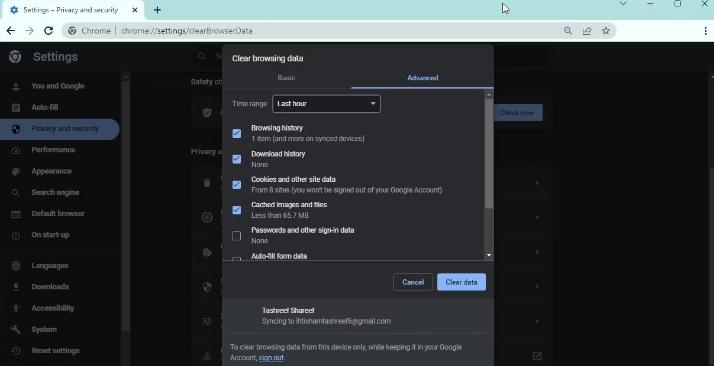714x366 pixels.
Task: Click dialog scrollbar up arrow
Action: click(489, 95)
